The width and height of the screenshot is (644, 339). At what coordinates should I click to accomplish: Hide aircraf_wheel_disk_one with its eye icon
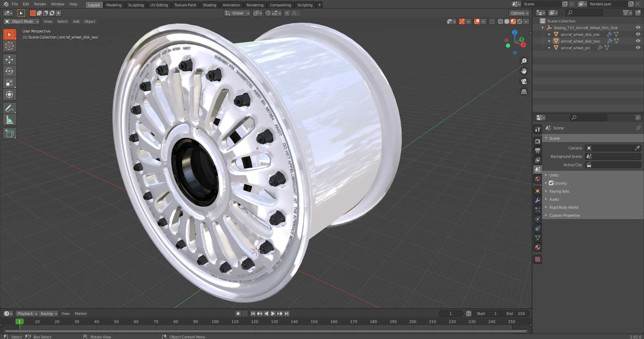[x=638, y=34]
